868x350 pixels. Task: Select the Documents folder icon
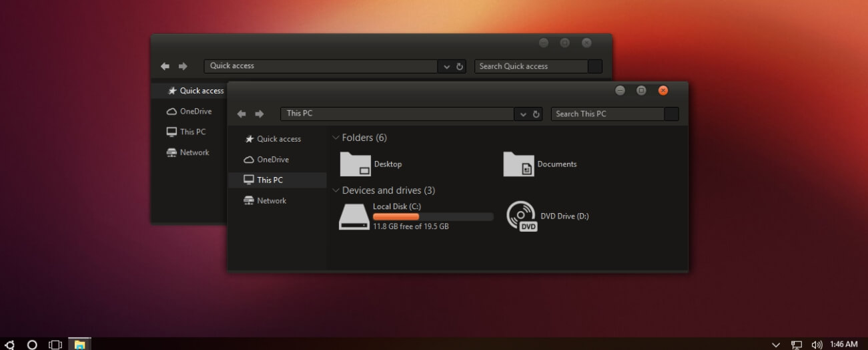(518, 164)
